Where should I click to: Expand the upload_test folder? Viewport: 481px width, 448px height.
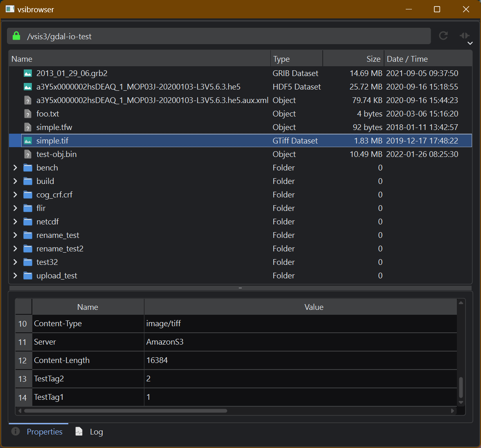[15, 275]
